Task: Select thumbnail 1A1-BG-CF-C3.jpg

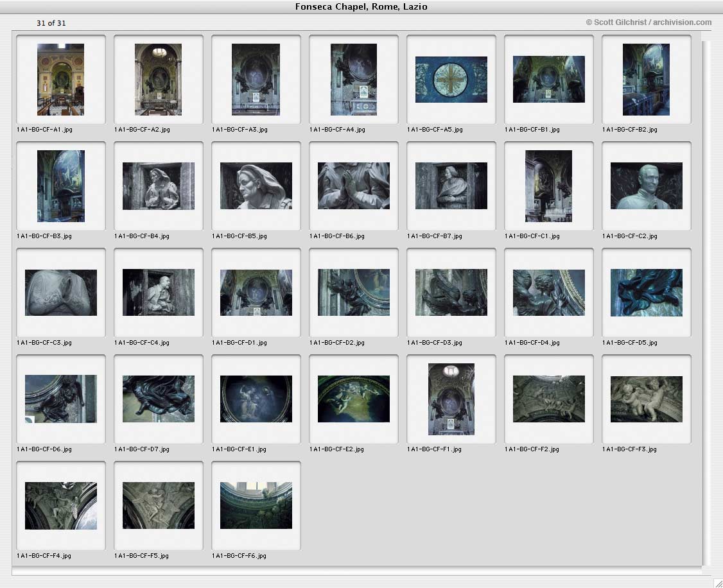Action: pos(61,293)
